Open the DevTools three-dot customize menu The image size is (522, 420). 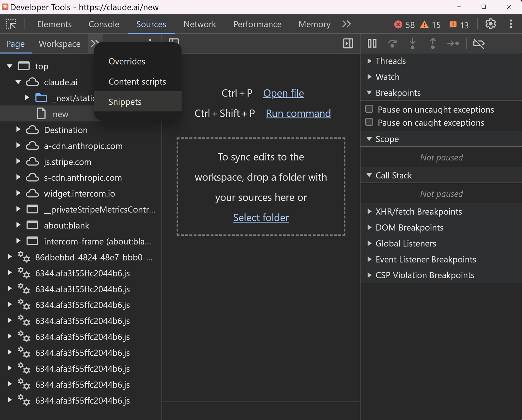pyautogui.click(x=511, y=24)
